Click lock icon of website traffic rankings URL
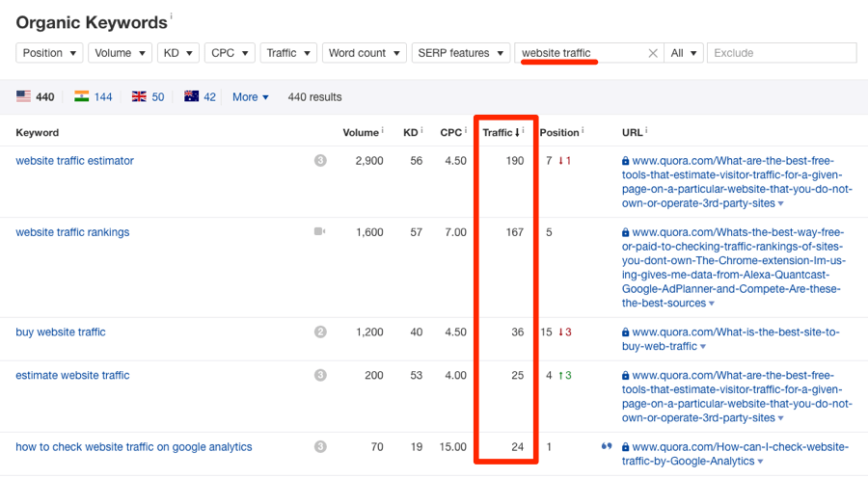The width and height of the screenshot is (868, 478). click(x=626, y=232)
